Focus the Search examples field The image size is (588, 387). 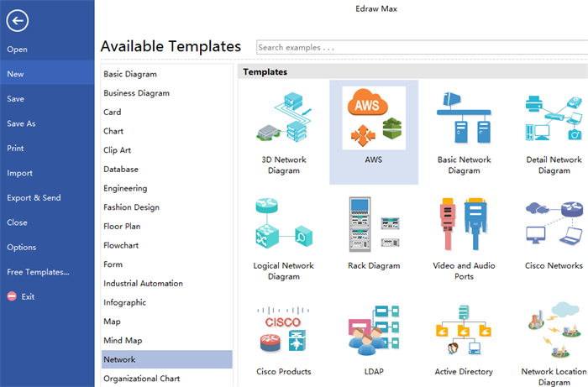422,48
